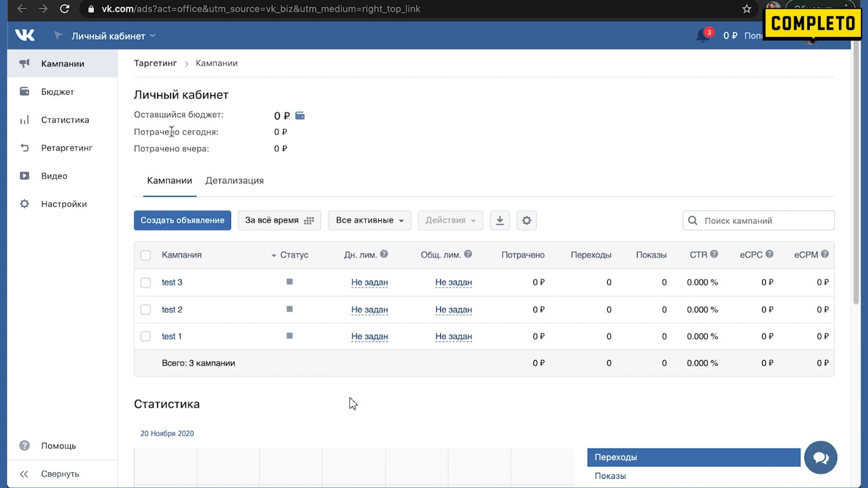The image size is (868, 488).
Task: Open Видео in the sidebar
Action: pos(63,176)
